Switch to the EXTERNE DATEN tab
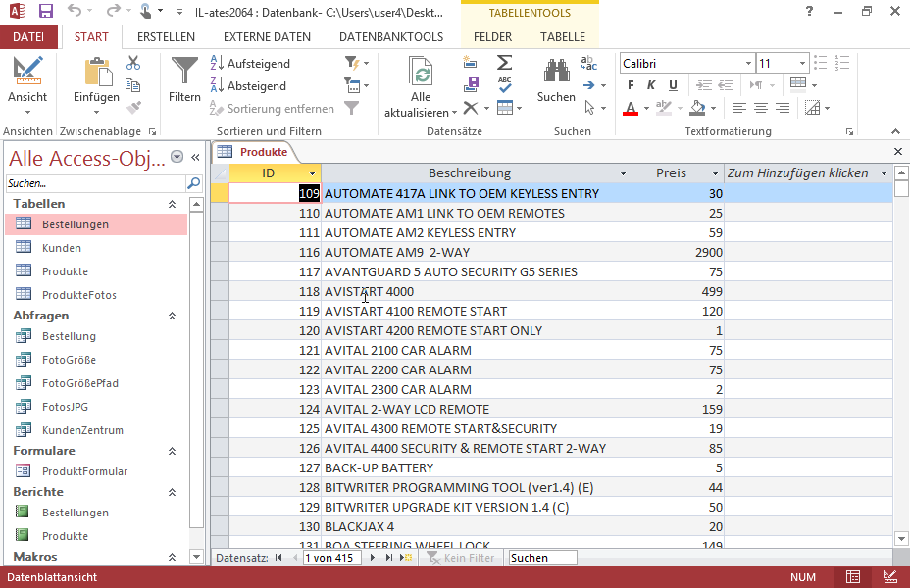This screenshot has height=588, width=910. click(x=267, y=37)
